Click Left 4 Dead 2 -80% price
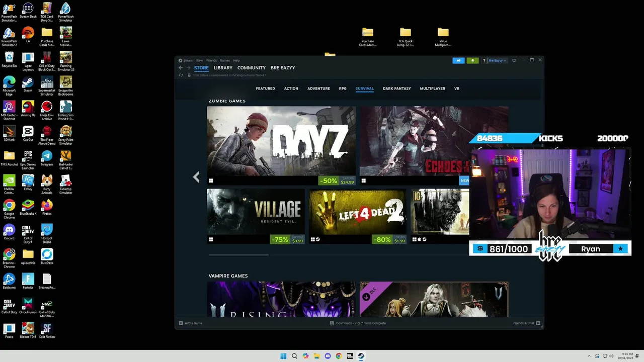The width and height of the screenshot is (644, 362). tap(389, 240)
